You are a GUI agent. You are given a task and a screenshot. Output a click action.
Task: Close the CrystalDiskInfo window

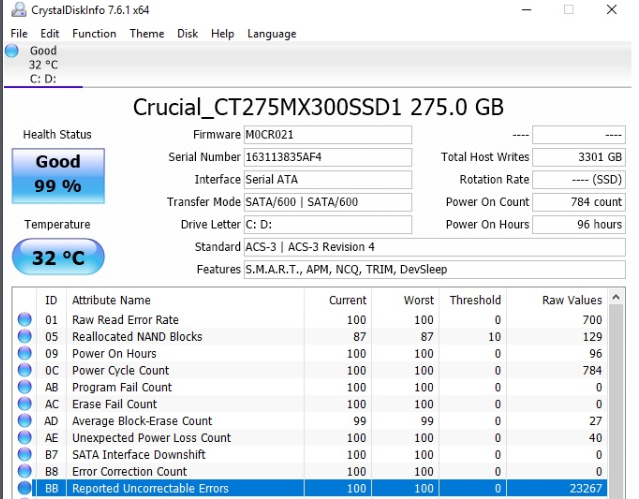point(611,9)
